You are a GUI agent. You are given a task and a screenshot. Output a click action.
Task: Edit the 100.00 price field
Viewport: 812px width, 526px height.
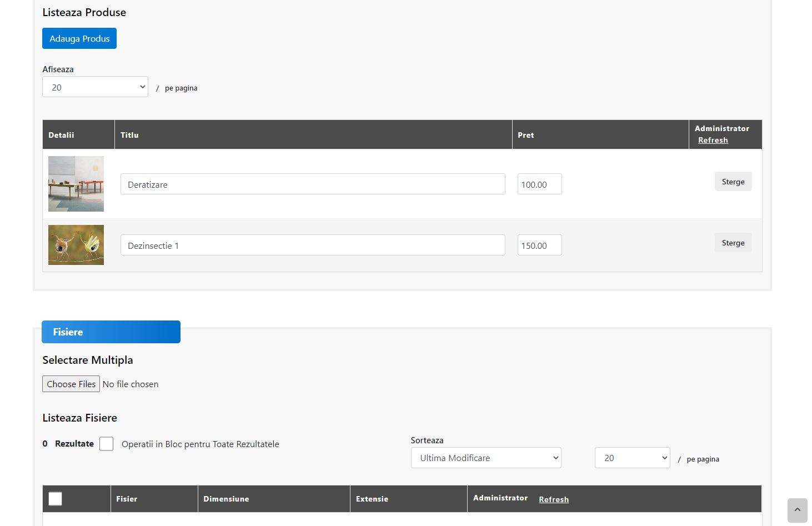pos(539,184)
